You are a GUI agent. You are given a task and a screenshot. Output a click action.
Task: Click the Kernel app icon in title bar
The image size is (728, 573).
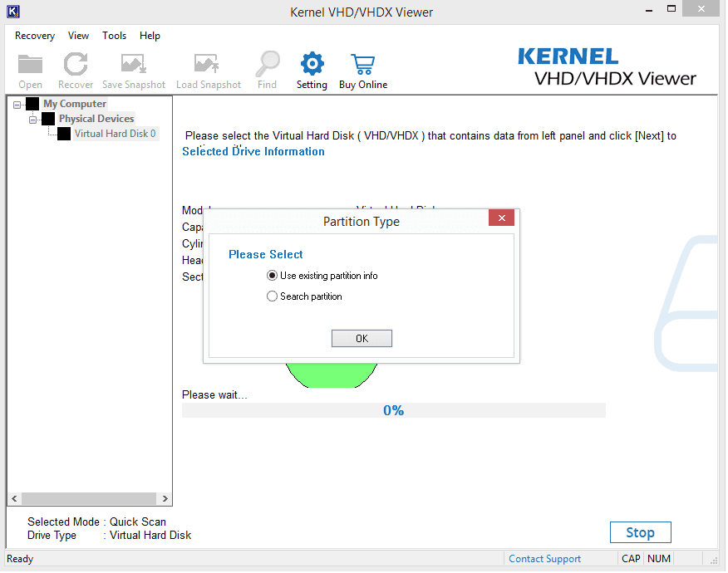point(13,12)
